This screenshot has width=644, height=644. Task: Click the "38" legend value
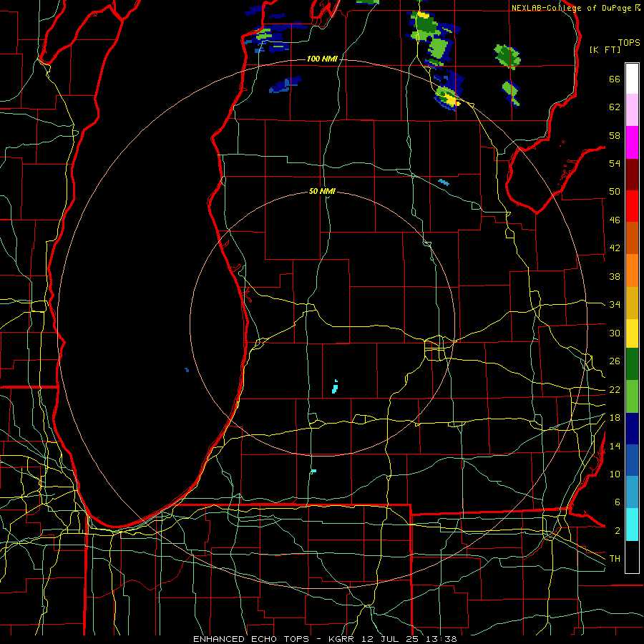point(615,276)
